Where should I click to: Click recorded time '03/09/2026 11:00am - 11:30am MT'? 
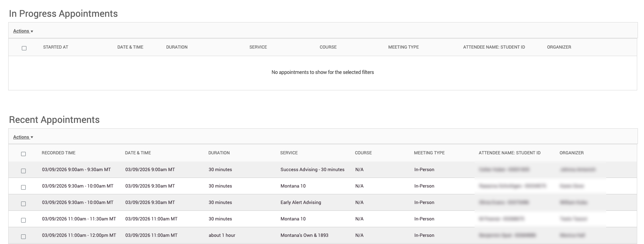79,219
